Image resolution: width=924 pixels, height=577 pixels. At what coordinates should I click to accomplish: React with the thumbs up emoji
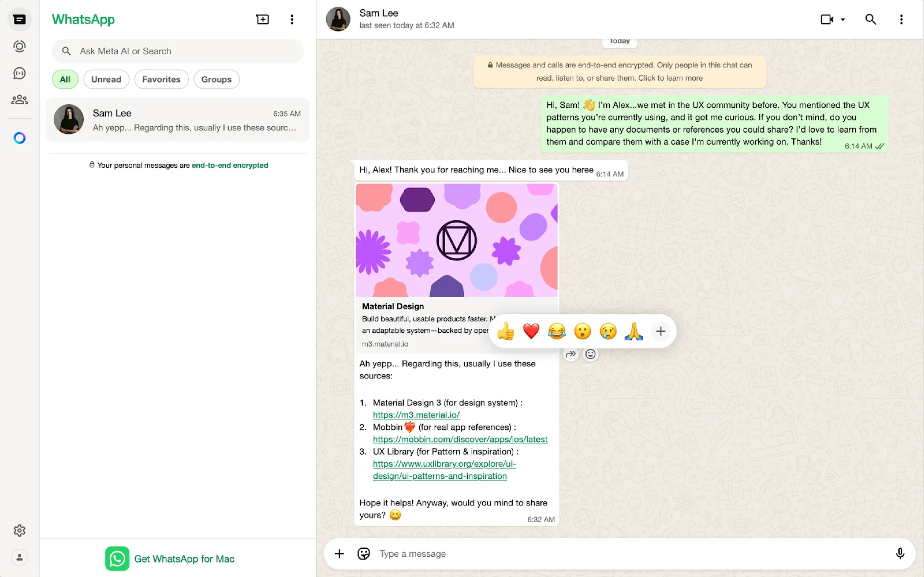tap(506, 331)
